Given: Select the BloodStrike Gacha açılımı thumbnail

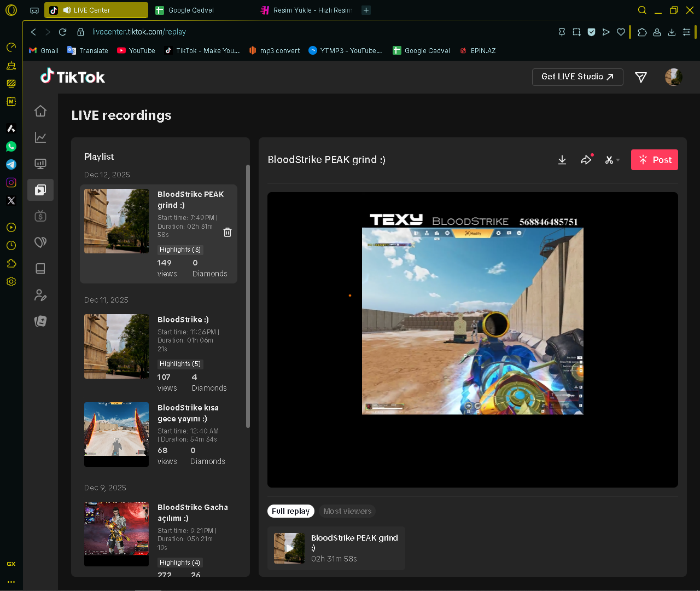Looking at the screenshot, I should coord(116,534).
